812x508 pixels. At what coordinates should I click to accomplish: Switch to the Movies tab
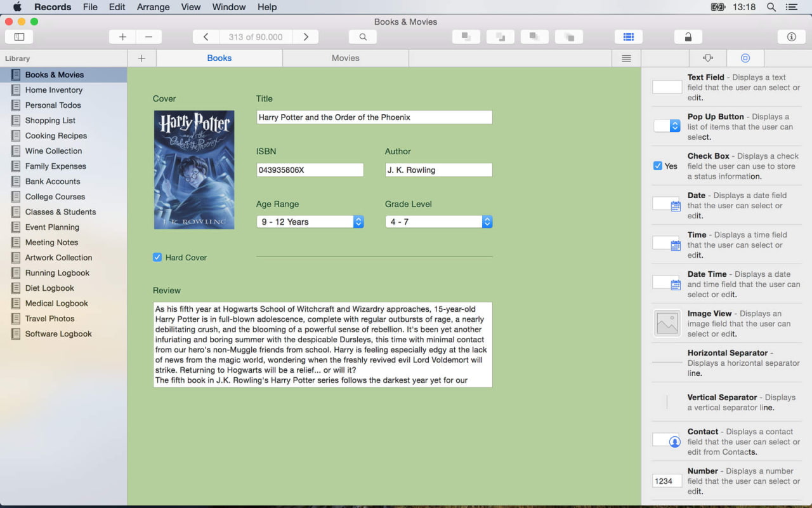345,58
